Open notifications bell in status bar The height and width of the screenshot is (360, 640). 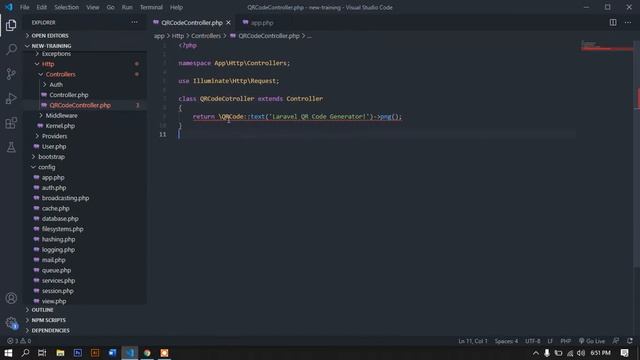[x=630, y=341]
